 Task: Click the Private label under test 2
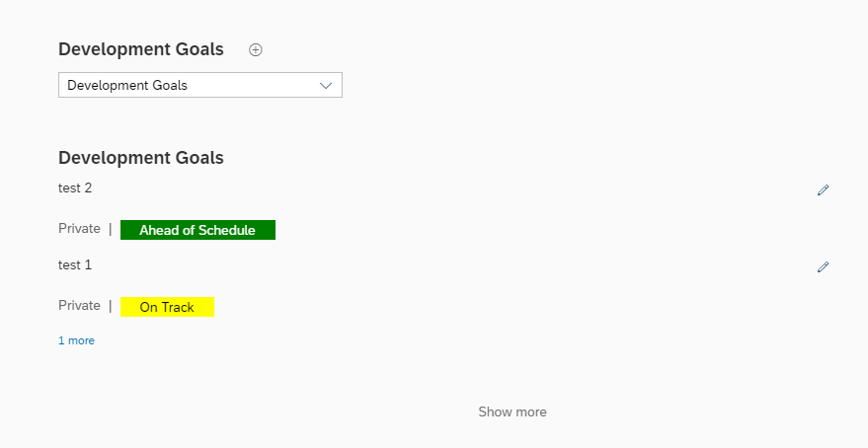point(79,228)
